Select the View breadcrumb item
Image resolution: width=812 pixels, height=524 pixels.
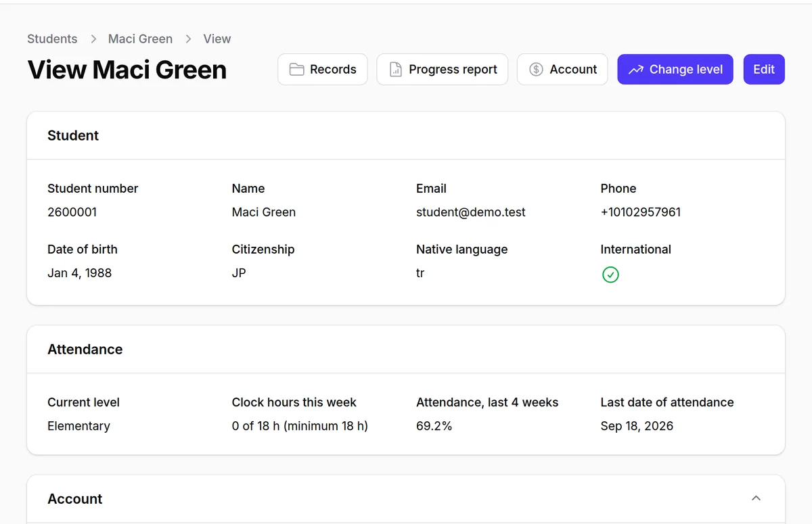coord(217,39)
